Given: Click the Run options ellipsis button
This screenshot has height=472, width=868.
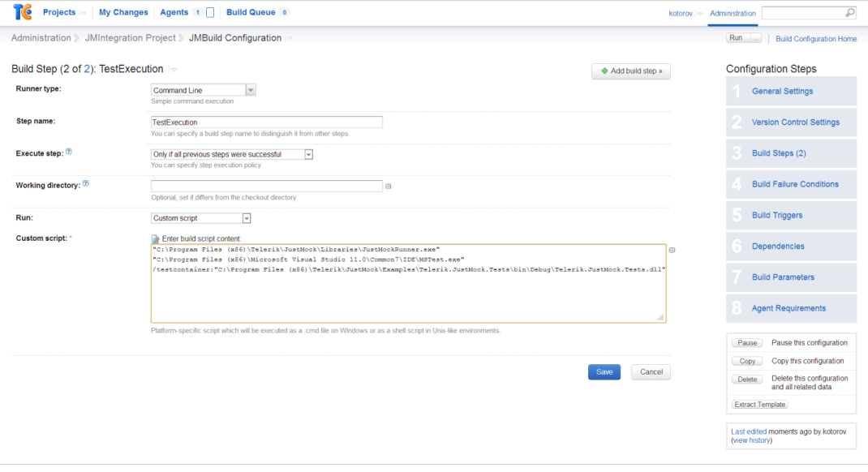Looking at the screenshot, I should 756,38.
